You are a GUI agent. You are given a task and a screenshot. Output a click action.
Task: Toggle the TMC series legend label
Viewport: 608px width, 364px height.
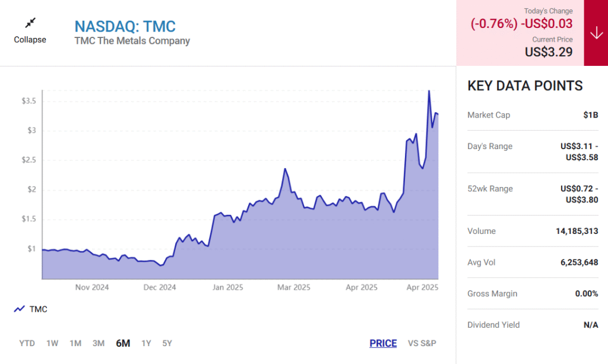coord(39,309)
